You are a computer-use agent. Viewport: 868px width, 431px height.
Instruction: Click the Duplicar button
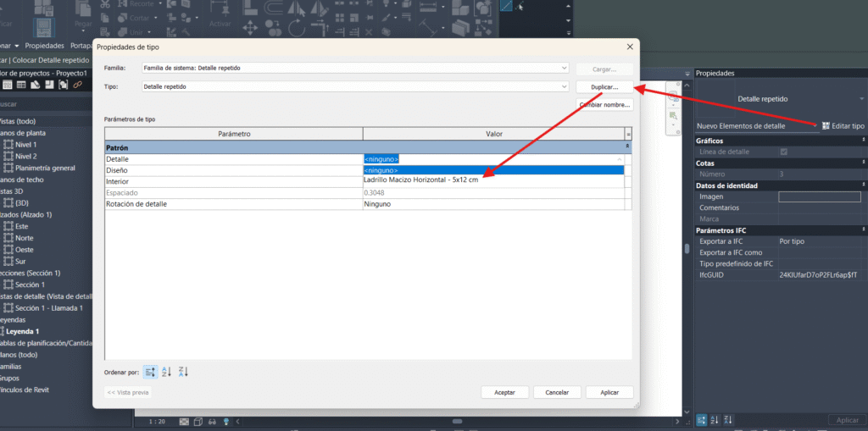pyautogui.click(x=604, y=87)
